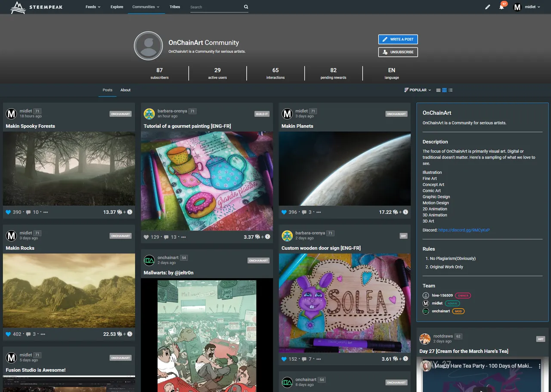This screenshot has height=392, width=551.
Task: Switch to compact list view
Action: tap(451, 90)
